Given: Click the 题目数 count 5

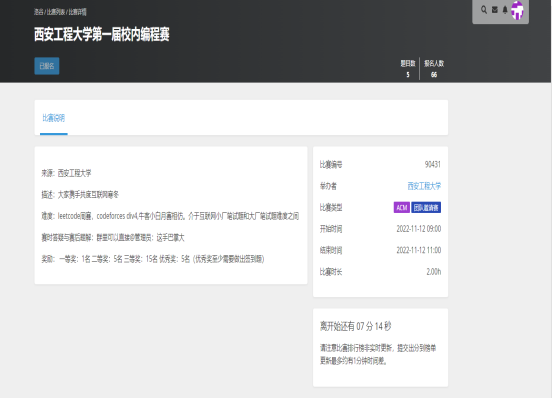Looking at the screenshot, I should (408, 75).
